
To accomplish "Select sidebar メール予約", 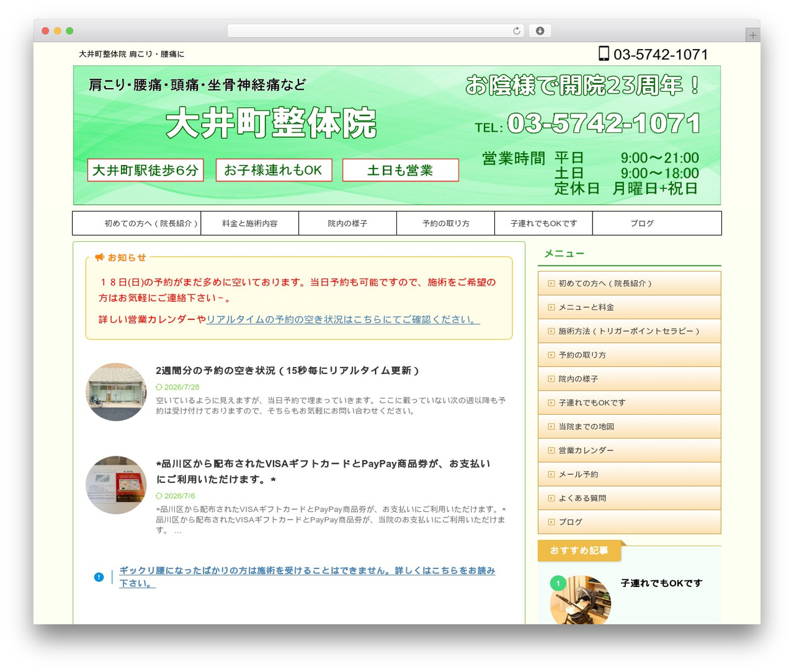I will tap(629, 474).
